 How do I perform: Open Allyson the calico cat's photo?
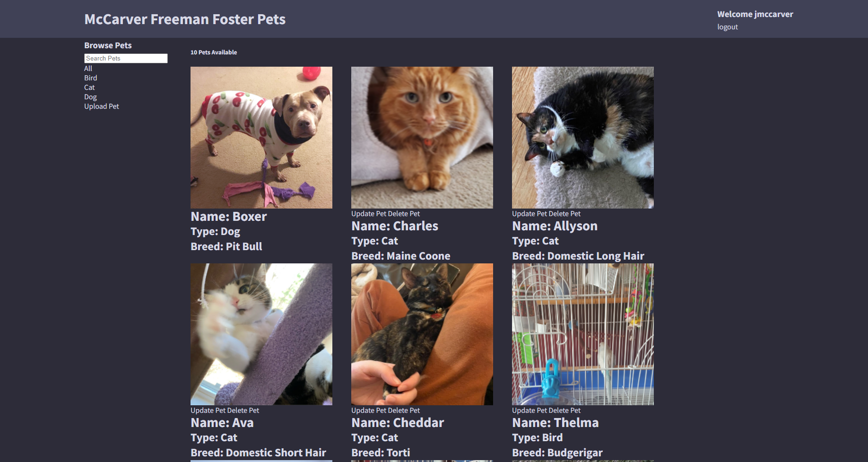point(583,138)
